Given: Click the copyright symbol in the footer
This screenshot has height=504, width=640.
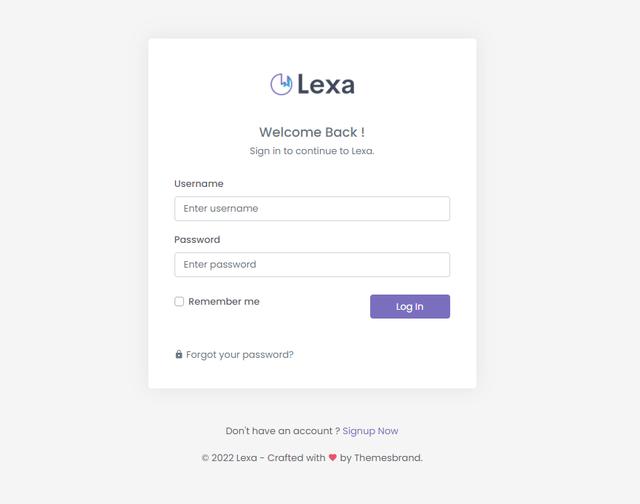Looking at the screenshot, I should [x=205, y=458].
